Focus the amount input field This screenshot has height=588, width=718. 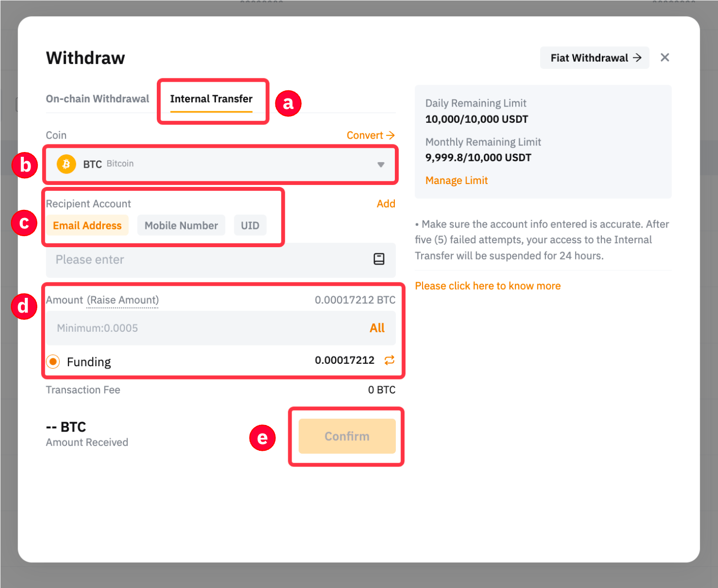pos(201,328)
